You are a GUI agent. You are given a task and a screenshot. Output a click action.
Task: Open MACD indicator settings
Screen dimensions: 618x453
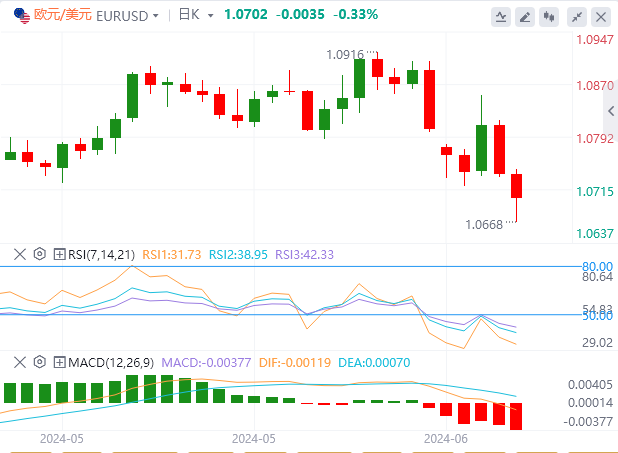click(x=39, y=362)
